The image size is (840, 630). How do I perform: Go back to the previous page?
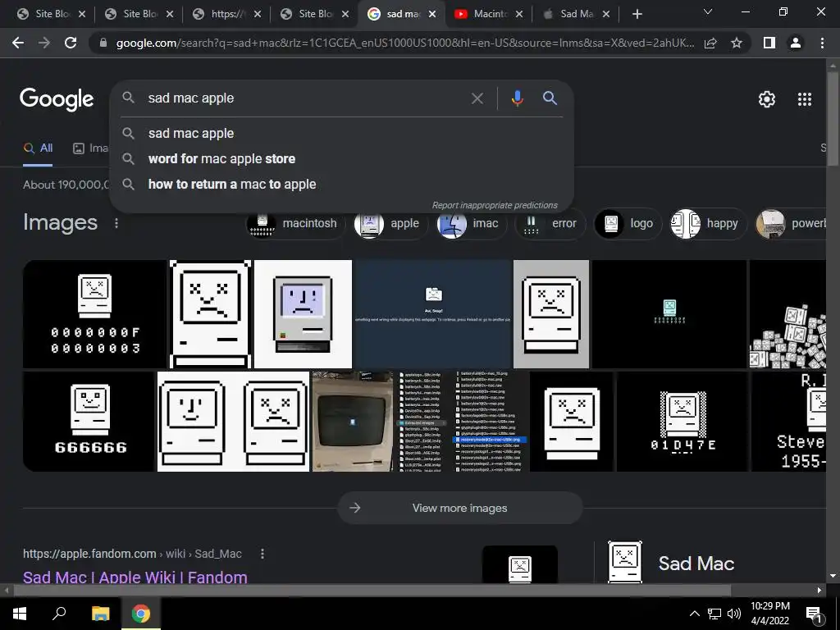click(x=18, y=43)
